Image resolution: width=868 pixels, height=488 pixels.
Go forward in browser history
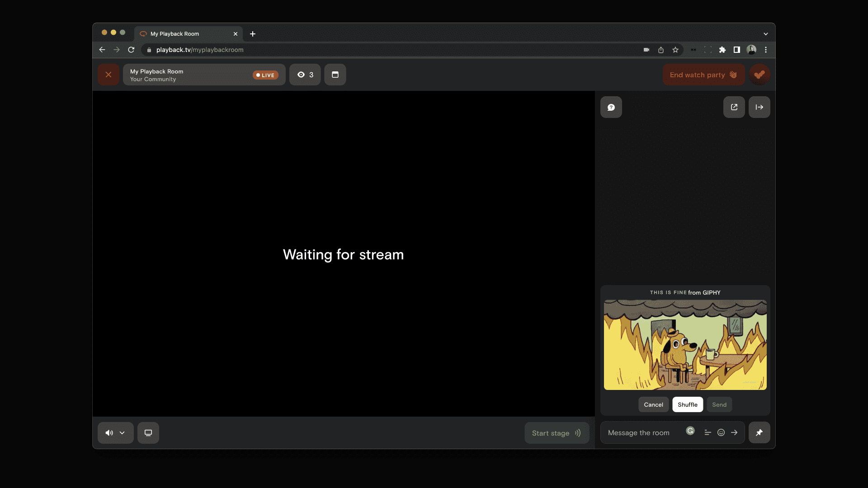coord(117,50)
